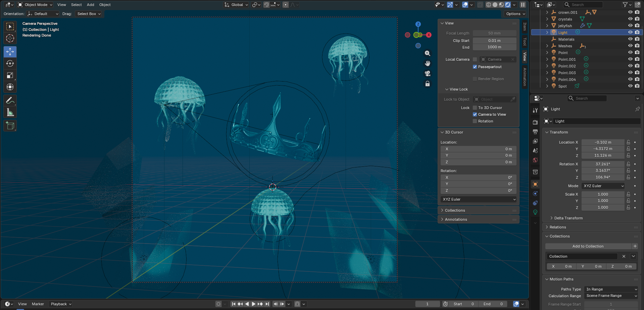Click the Add to Collection button

pos(588,246)
